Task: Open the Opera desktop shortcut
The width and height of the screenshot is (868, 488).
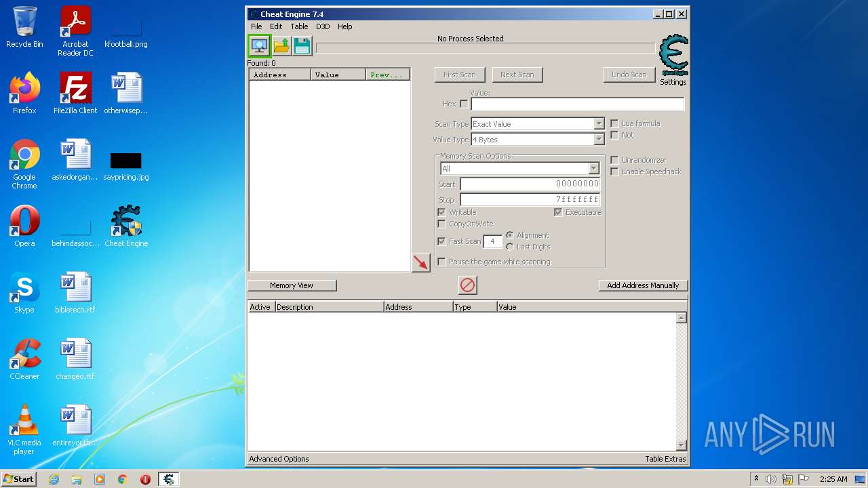Action: (x=24, y=226)
